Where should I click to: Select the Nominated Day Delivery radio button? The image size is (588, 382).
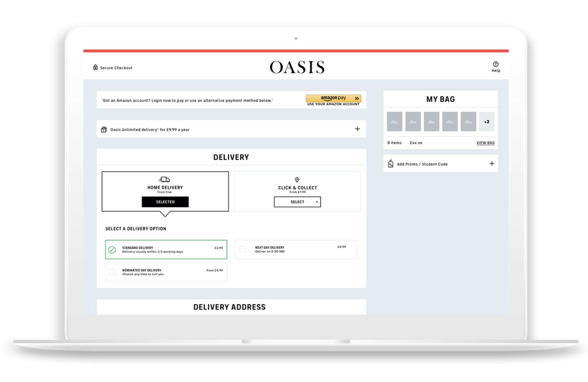[112, 272]
